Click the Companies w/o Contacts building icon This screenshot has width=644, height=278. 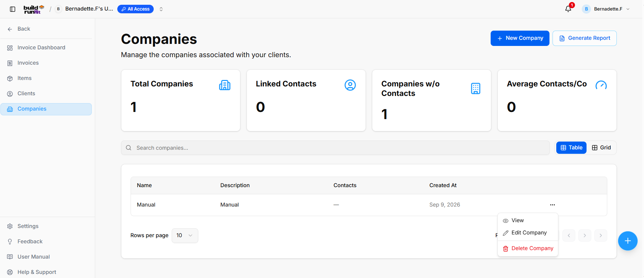tap(476, 88)
